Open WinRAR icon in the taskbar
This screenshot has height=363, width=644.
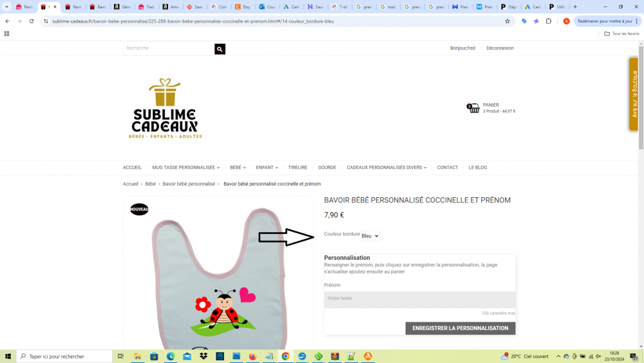[x=335, y=357]
